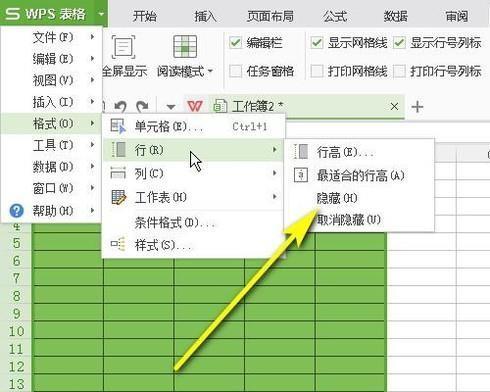Open the quick access toolbar dropdown
Viewport: 490px width, 392px height.
click(x=171, y=107)
